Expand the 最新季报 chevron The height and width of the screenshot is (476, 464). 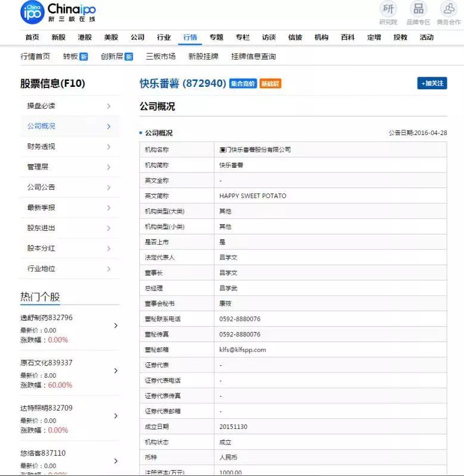[x=109, y=208]
